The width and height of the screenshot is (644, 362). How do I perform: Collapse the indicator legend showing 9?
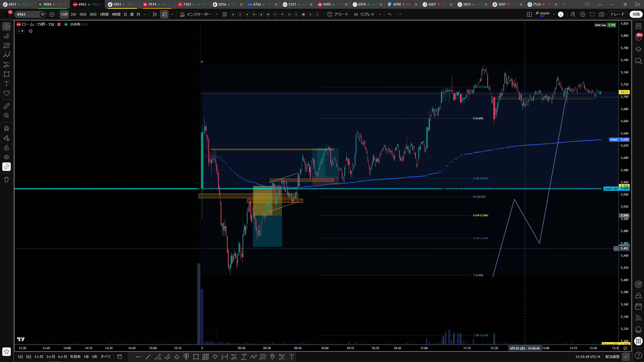pyautogui.click(x=20, y=31)
